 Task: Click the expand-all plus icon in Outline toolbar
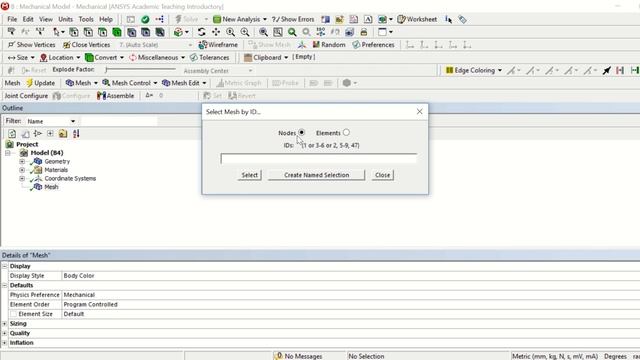50,133
